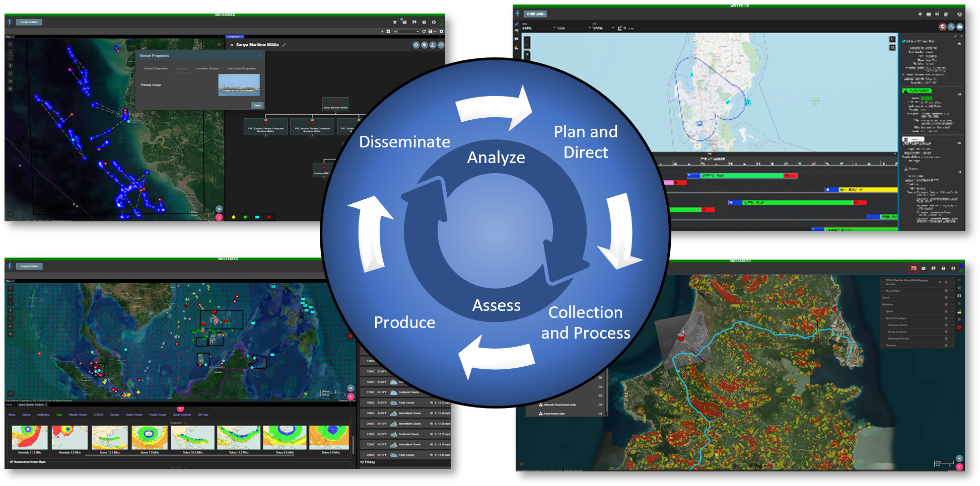Click the Asia region link

(x=59, y=415)
